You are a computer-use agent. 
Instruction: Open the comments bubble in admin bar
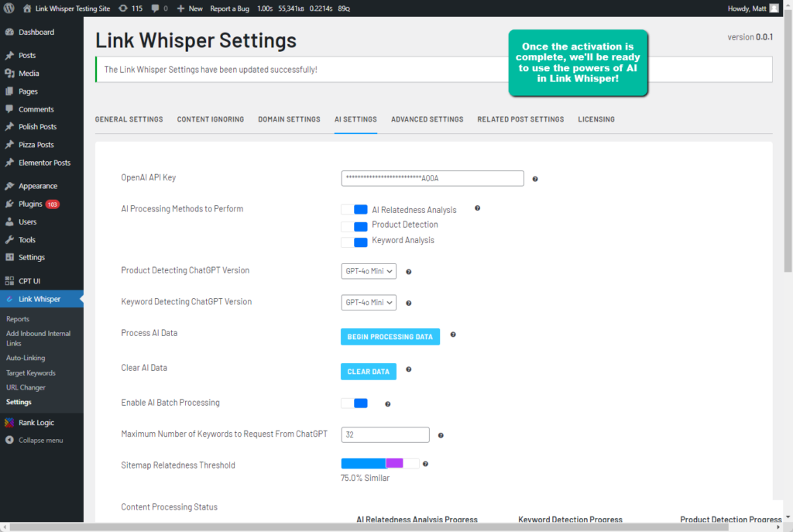click(160, 8)
